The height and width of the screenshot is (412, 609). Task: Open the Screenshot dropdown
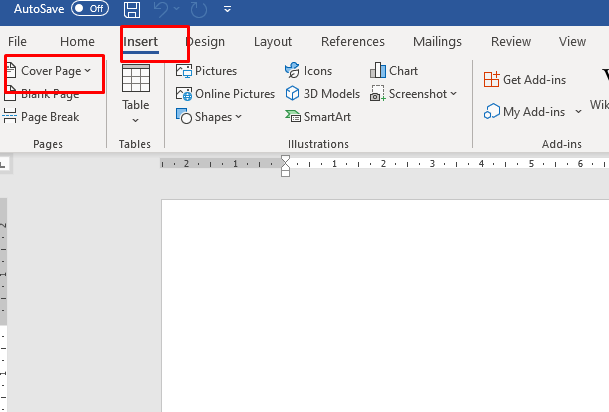(x=413, y=94)
